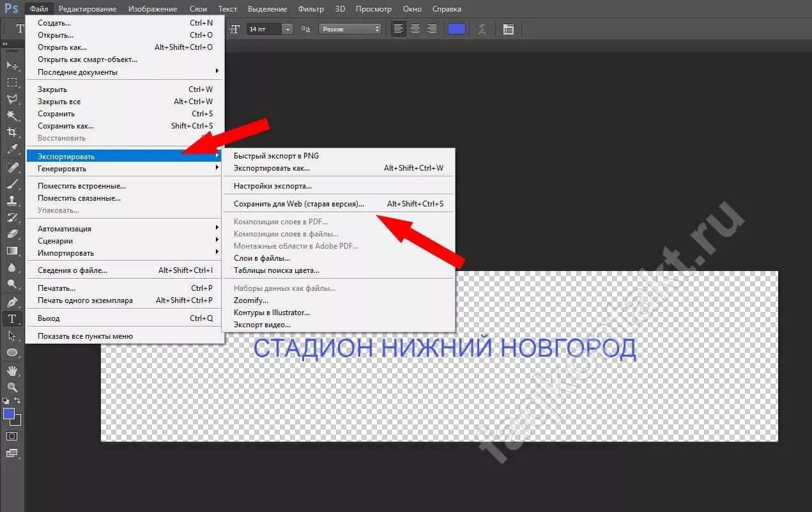Viewport: 812px width, 512px height.
Task: Select the Path Selection tool
Action: click(12, 335)
